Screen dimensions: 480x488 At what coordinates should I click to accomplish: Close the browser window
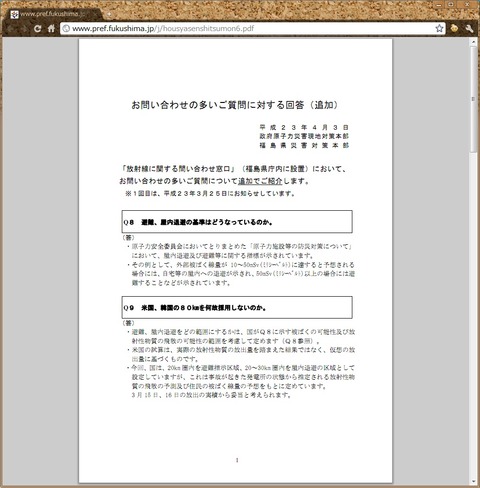pyautogui.click(x=466, y=5)
